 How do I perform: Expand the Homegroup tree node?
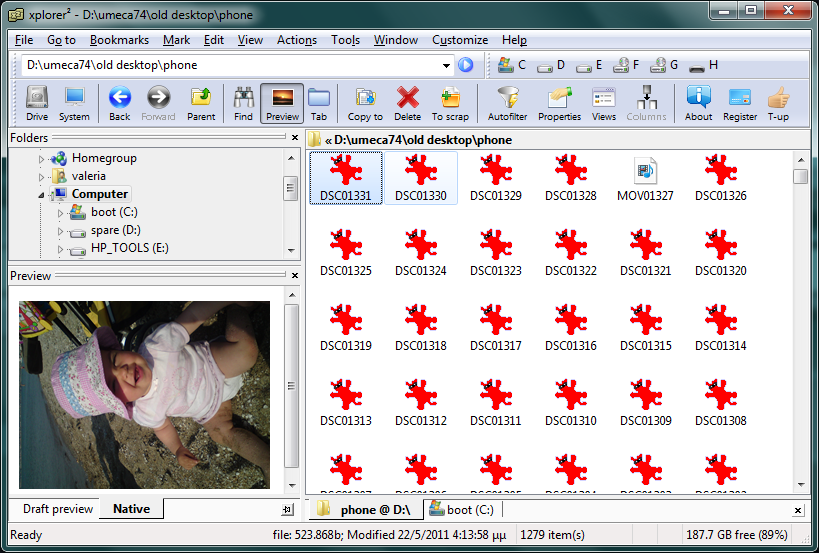tap(41, 159)
